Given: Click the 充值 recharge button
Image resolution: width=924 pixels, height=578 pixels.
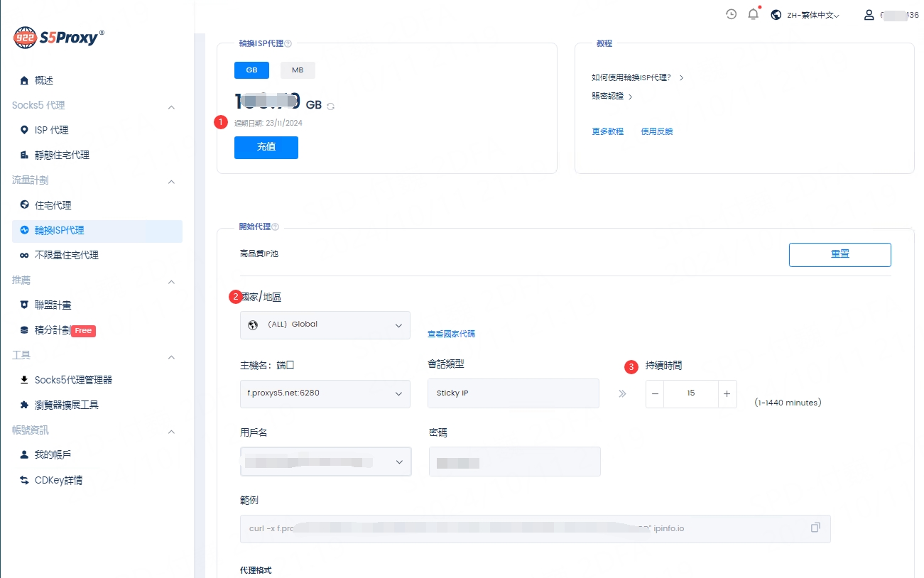Looking at the screenshot, I should [266, 147].
